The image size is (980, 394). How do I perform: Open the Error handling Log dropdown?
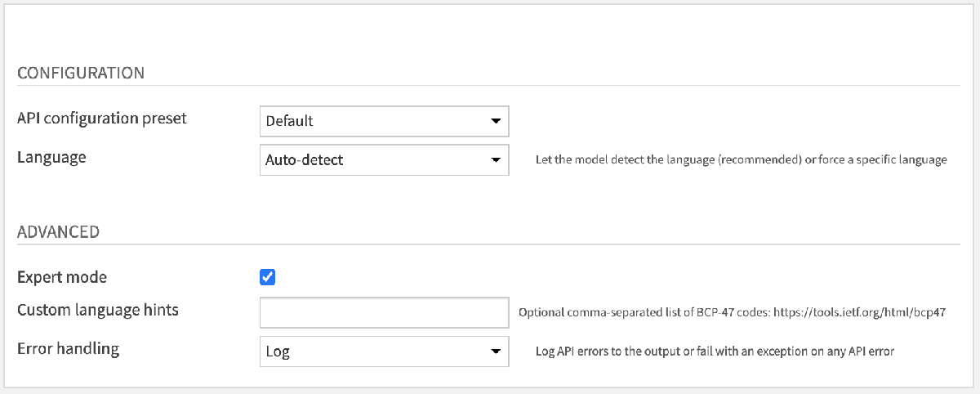384,351
